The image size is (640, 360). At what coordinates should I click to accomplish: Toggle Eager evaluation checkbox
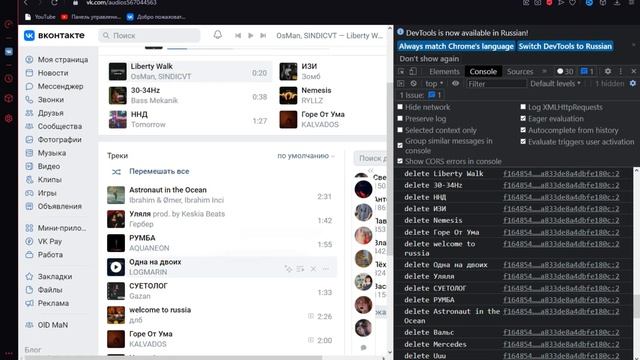click(x=523, y=119)
